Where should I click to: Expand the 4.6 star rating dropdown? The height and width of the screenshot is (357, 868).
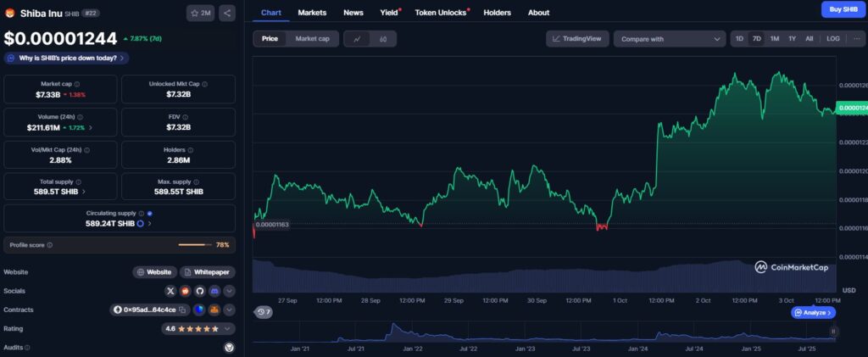pos(229,328)
